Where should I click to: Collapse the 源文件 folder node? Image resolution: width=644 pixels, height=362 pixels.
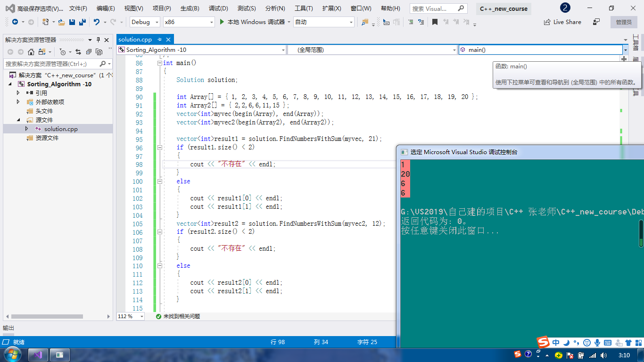[18, 120]
